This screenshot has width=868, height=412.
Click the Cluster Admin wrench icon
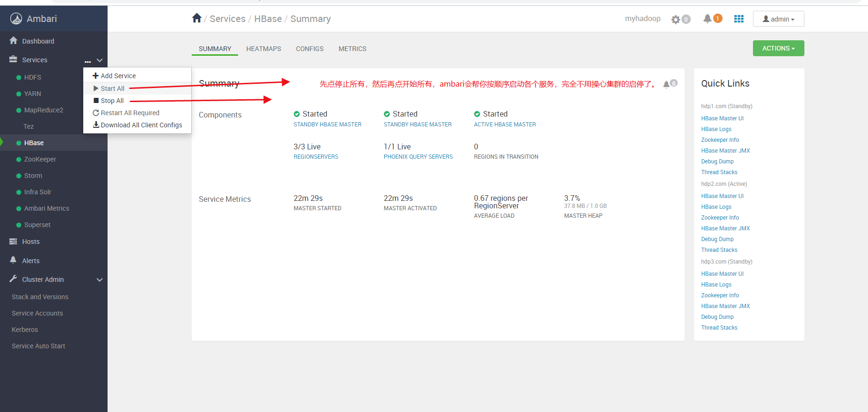tap(13, 279)
